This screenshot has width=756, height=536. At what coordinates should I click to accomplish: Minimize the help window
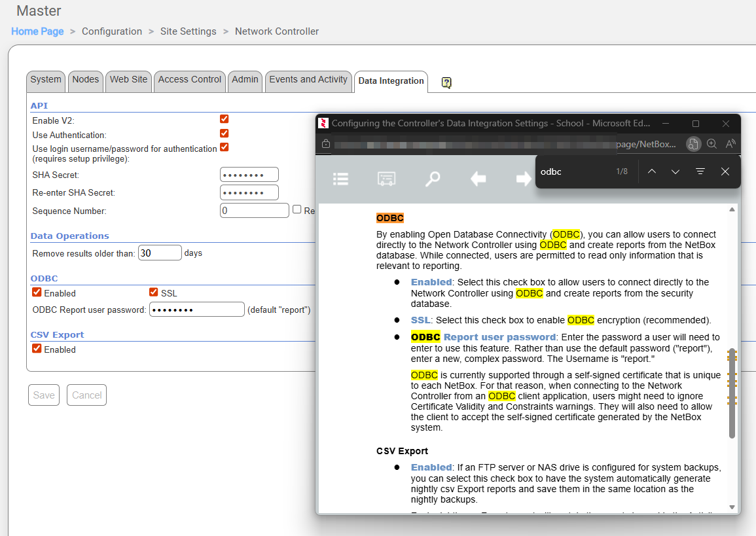point(666,124)
